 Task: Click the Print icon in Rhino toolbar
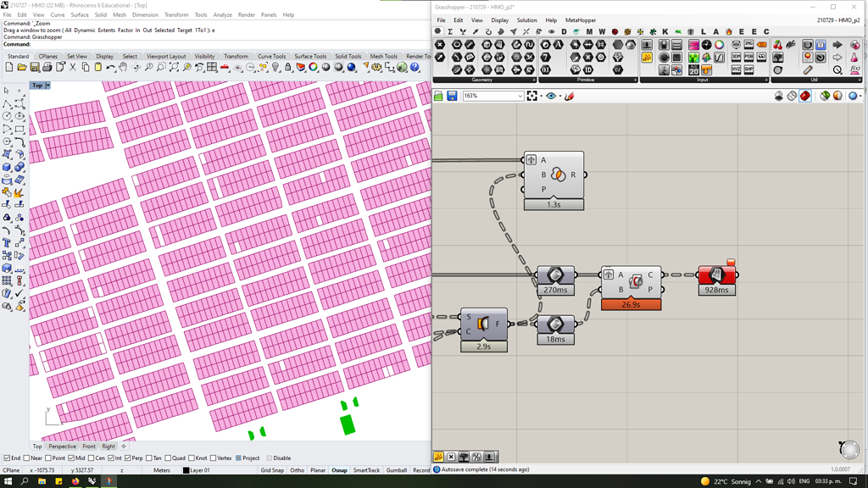tap(47, 68)
